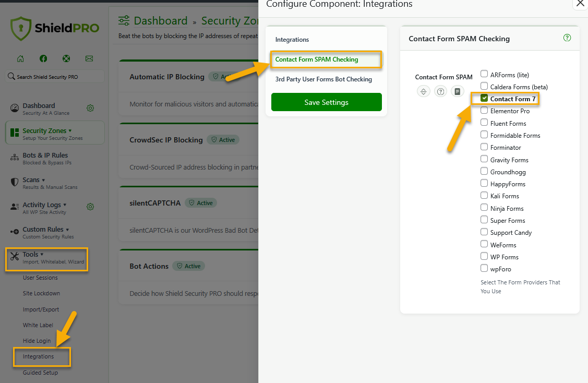The width and height of the screenshot is (588, 383).
Task: Select the Forminator checkbox
Action: (484, 147)
